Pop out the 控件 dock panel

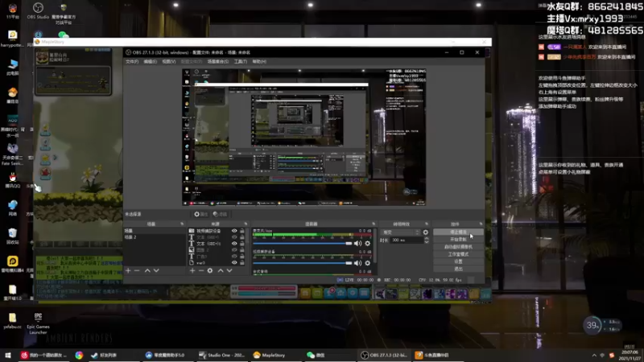(x=481, y=224)
